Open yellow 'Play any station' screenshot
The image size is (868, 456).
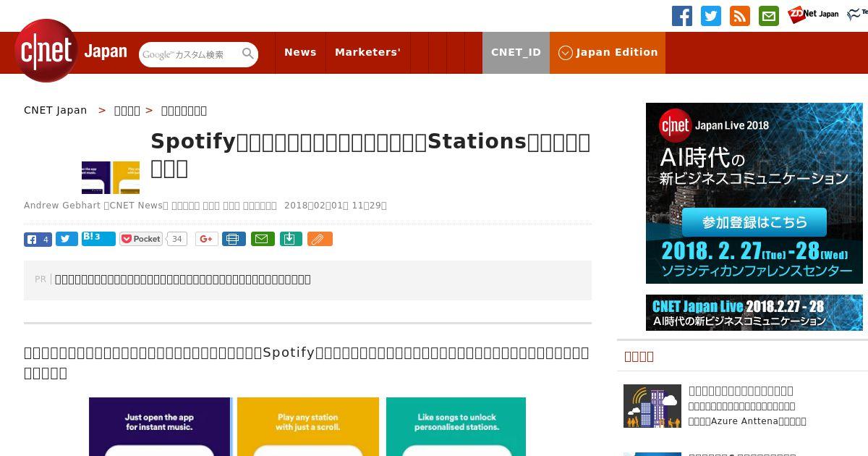[308, 426]
